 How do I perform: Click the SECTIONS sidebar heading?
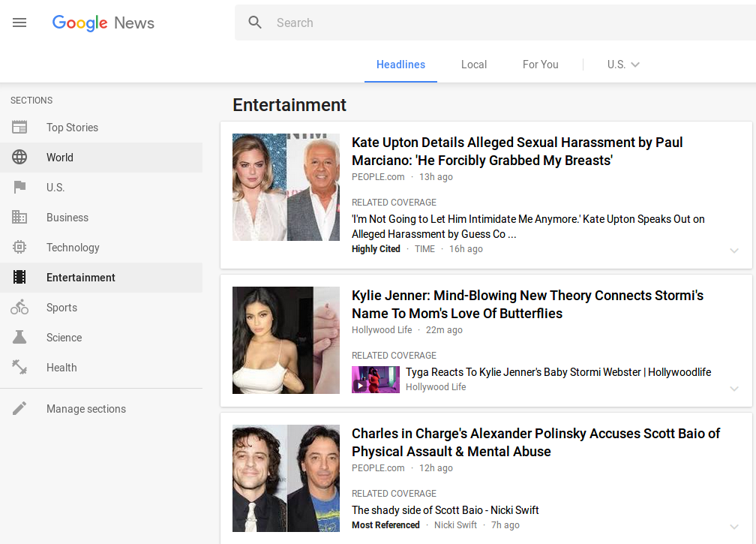31,101
